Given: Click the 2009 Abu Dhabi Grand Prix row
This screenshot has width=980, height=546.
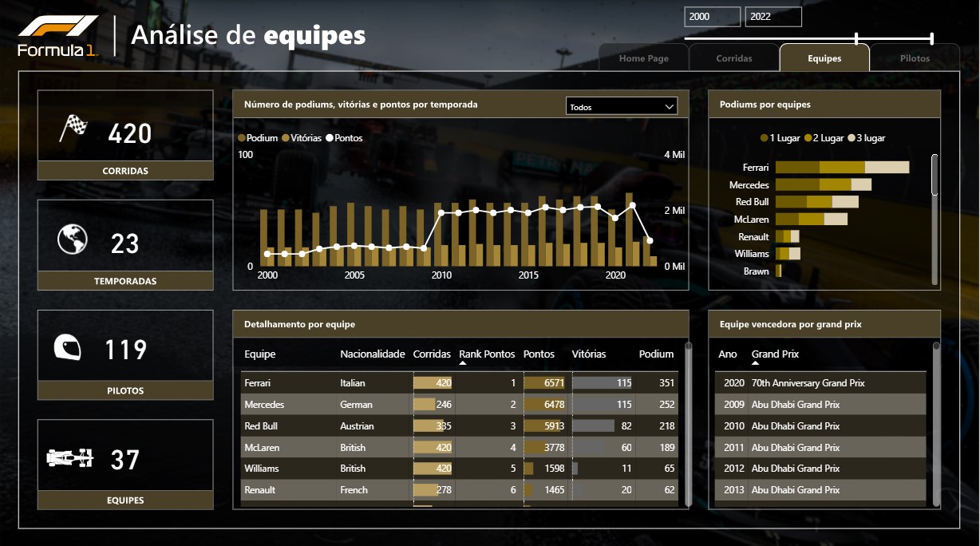Looking at the screenshot, I should tap(821, 405).
